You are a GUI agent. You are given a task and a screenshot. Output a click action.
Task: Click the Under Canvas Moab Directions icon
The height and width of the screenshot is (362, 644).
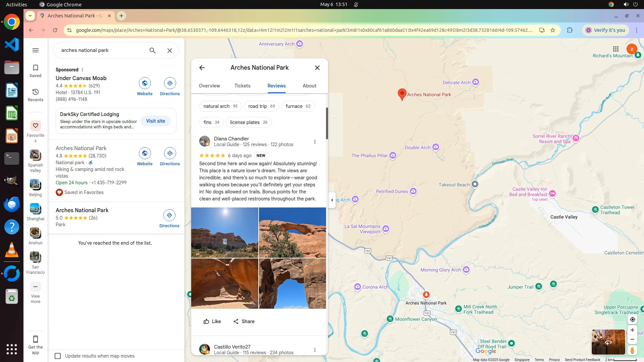[170, 83]
